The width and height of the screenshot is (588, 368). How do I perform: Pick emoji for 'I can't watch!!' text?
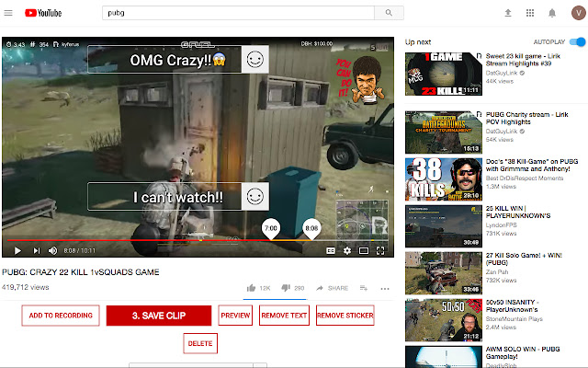[255, 196]
